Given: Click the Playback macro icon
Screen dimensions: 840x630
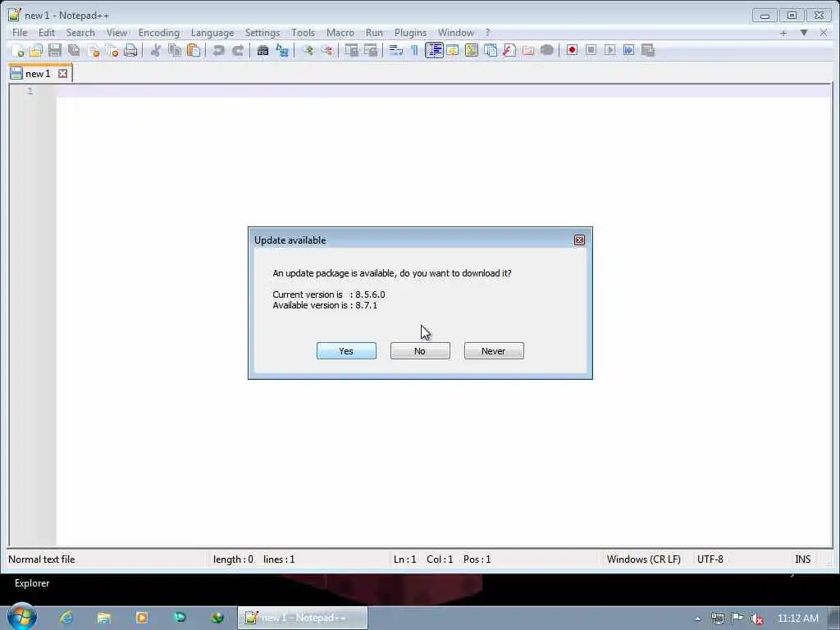Looking at the screenshot, I should [x=609, y=50].
